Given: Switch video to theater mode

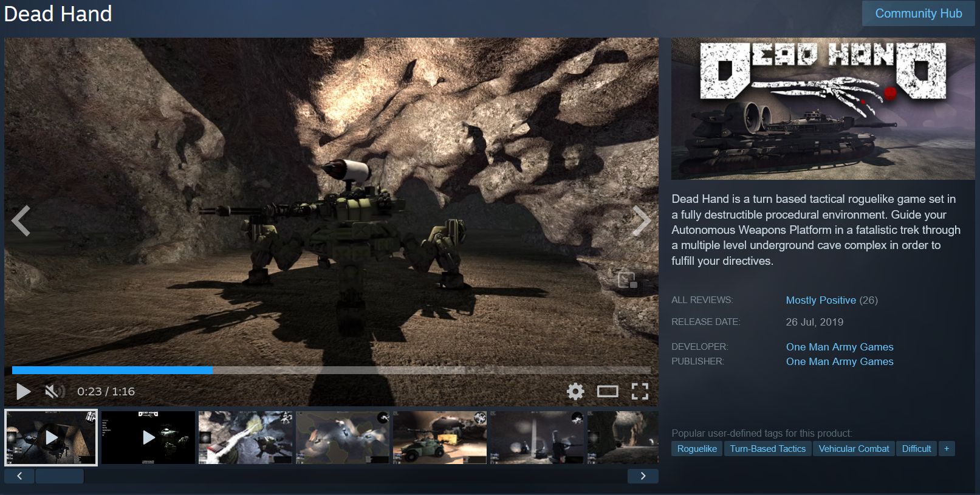Looking at the screenshot, I should (x=608, y=392).
